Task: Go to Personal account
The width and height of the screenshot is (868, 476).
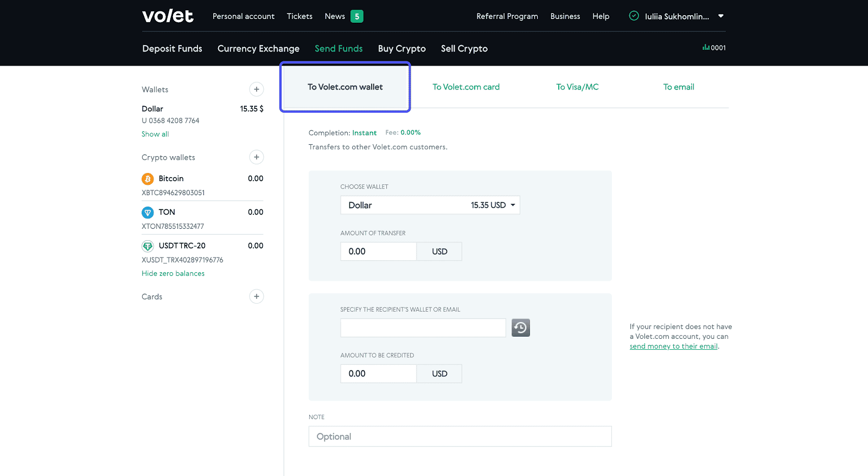Action: pos(244,16)
